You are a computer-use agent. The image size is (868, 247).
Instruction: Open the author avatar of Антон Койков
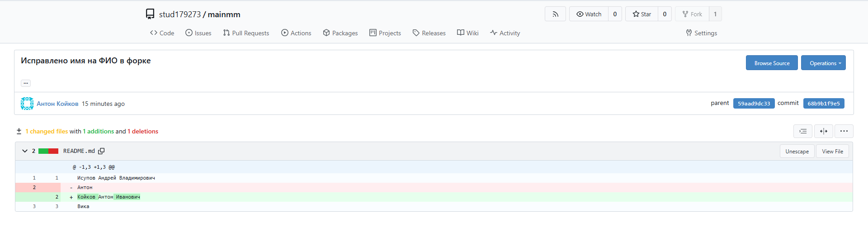pos(27,104)
